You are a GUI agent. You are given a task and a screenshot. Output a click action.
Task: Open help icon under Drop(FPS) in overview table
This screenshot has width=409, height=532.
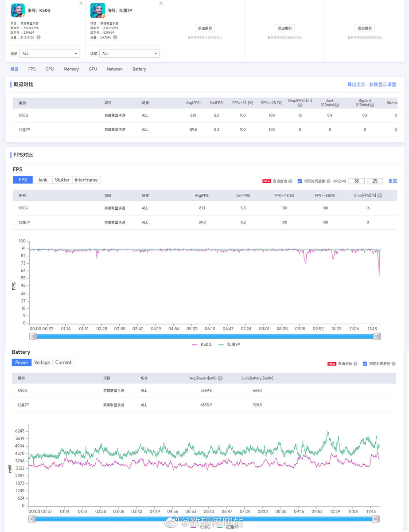pyautogui.click(x=300, y=105)
